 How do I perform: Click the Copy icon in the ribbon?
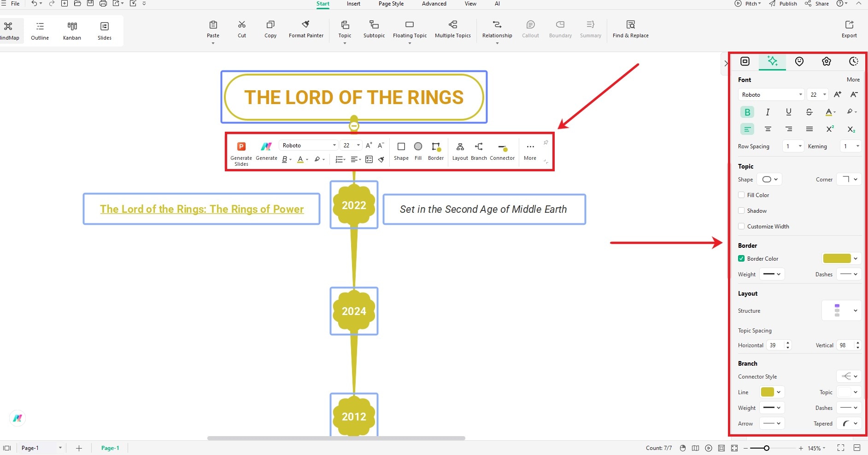270,25
